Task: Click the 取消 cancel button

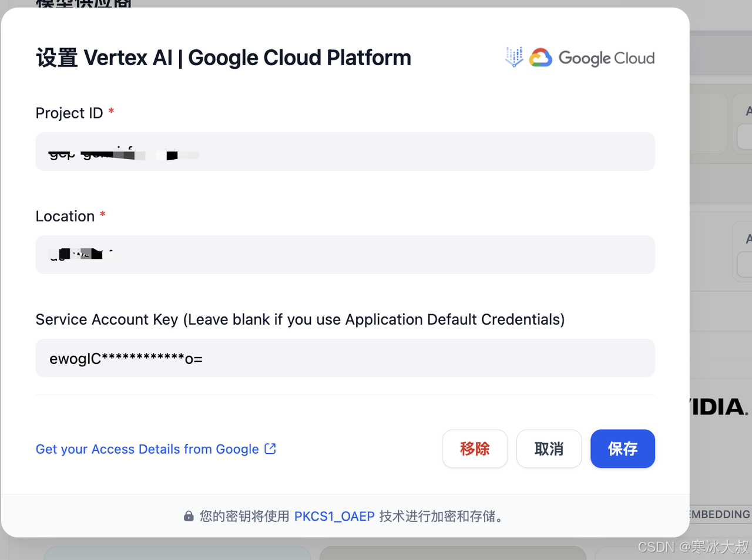Action: pos(549,449)
